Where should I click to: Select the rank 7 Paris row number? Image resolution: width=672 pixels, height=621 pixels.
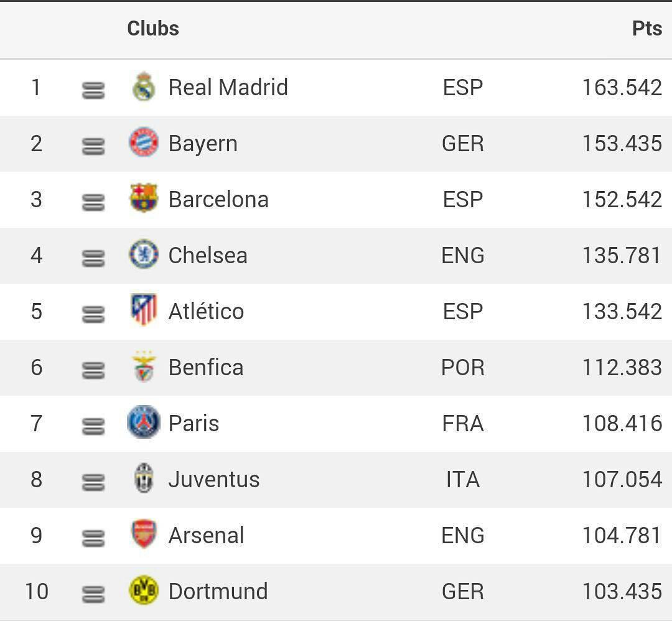coord(37,423)
